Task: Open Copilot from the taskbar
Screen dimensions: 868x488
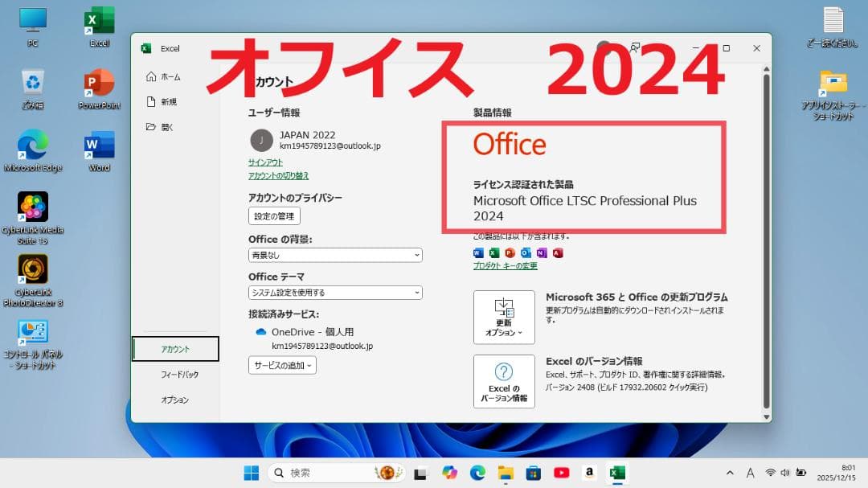Action: 449,473
